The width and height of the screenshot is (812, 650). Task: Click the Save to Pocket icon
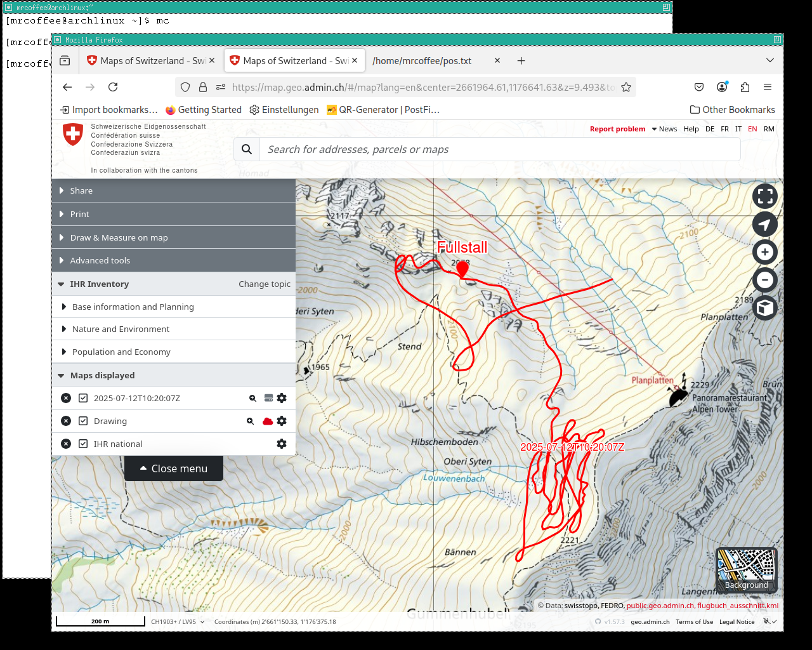pos(699,87)
